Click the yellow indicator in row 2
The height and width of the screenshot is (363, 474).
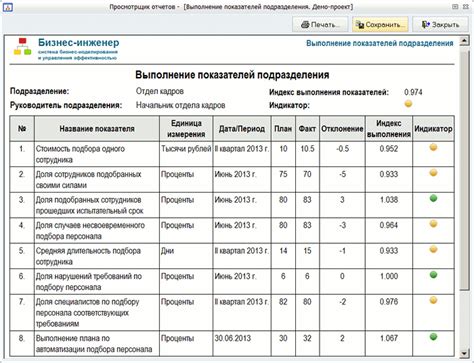(x=433, y=173)
